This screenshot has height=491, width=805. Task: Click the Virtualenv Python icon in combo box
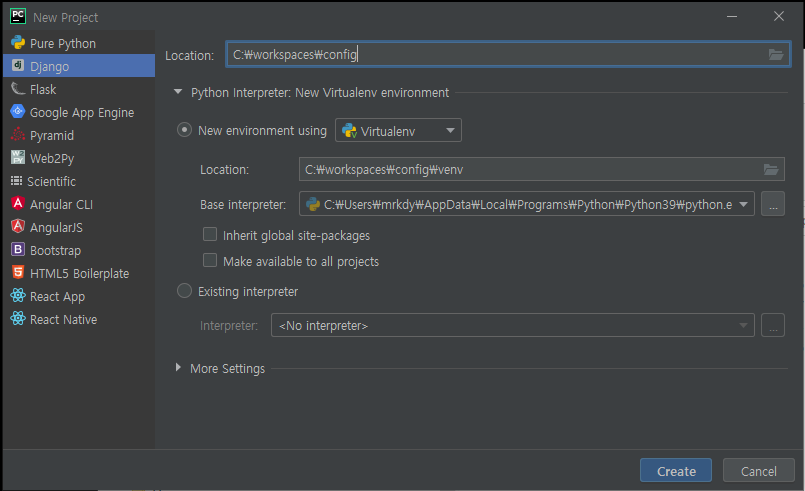coord(350,130)
